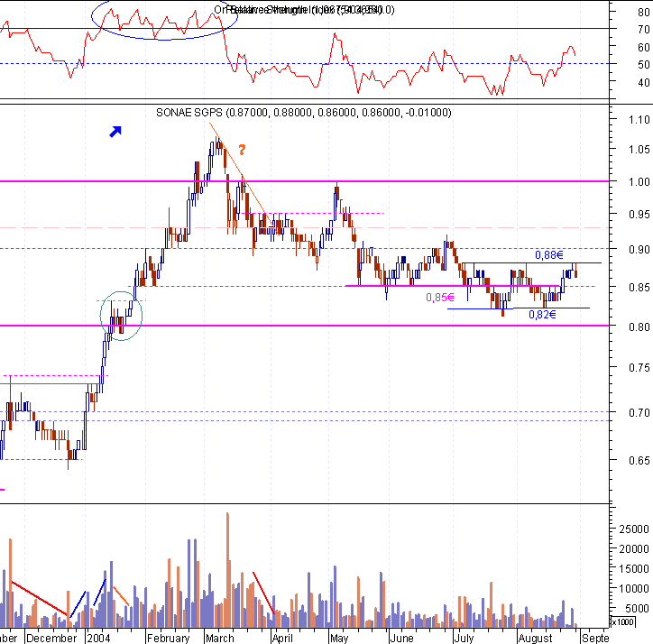
Task: Click the 5000 volume axis label
Action: coord(637,609)
